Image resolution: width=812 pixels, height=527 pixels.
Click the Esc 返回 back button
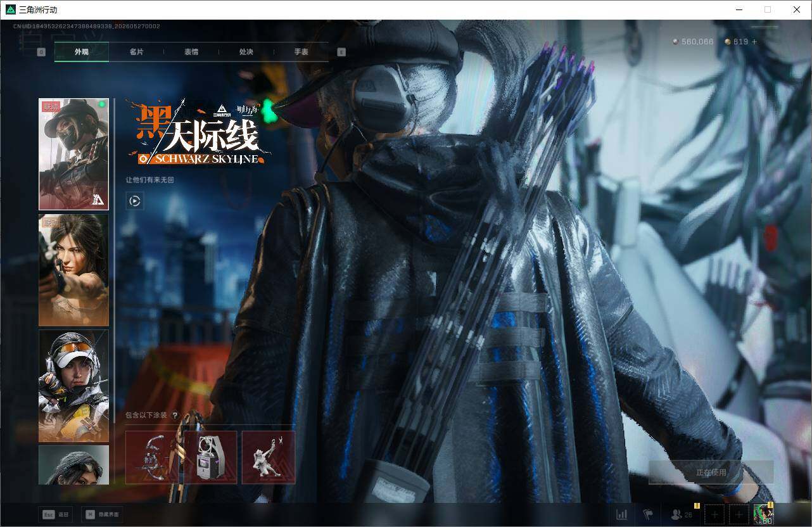55,514
